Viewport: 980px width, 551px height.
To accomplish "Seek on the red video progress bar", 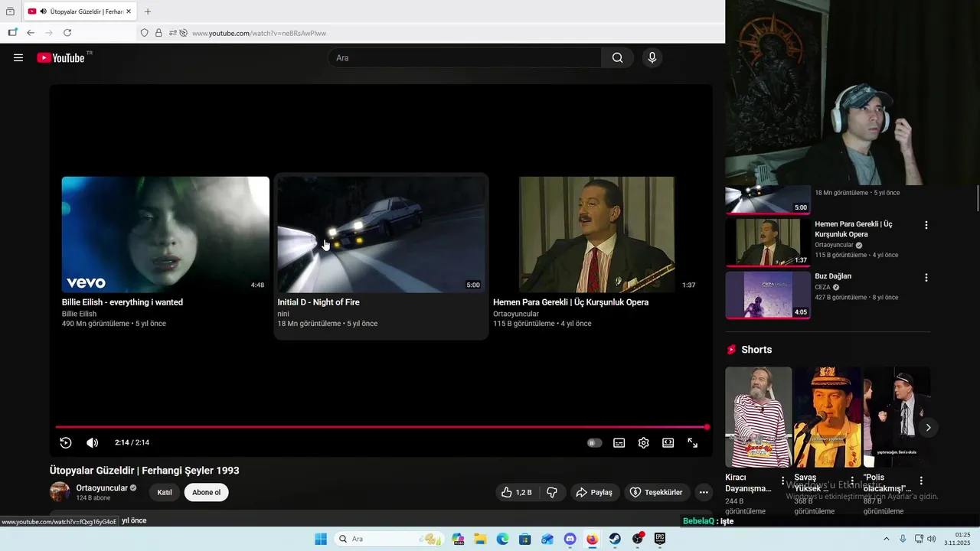I will point(381,427).
